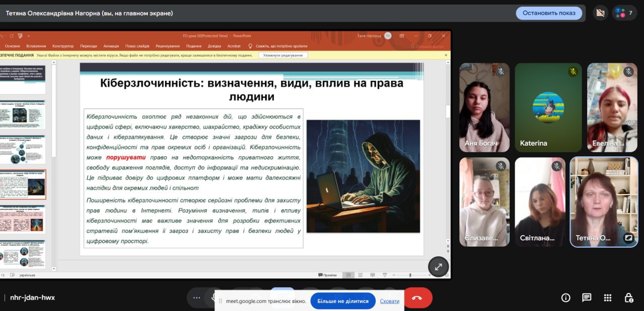
Task: Click muted mic indicator on Katerina's tile
Action: point(573,72)
